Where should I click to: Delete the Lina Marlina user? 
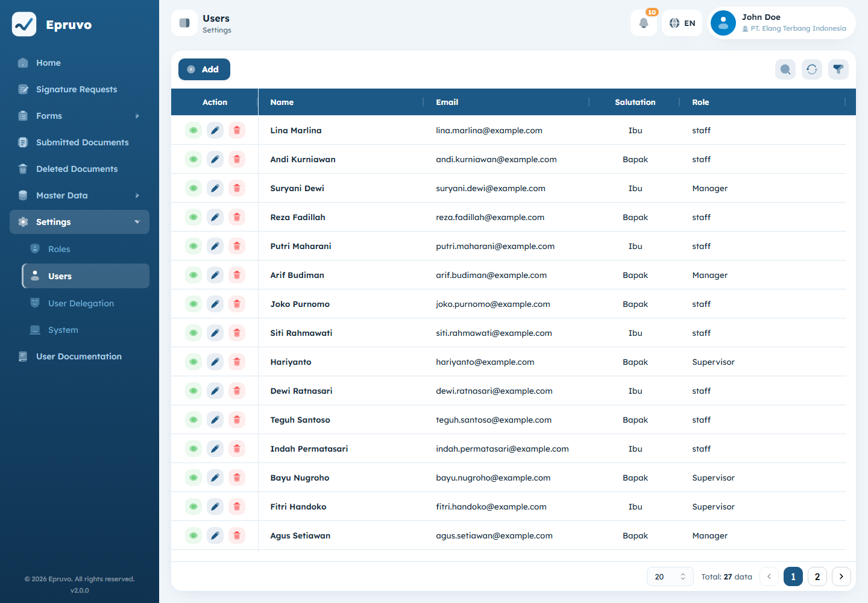coord(237,130)
